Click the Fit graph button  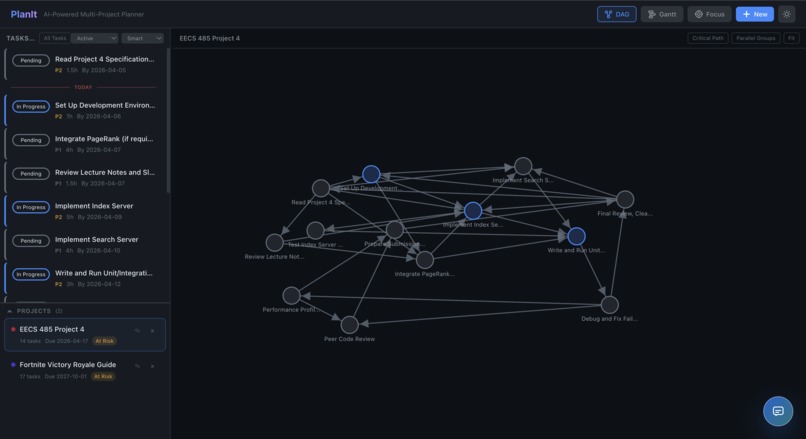(x=791, y=38)
